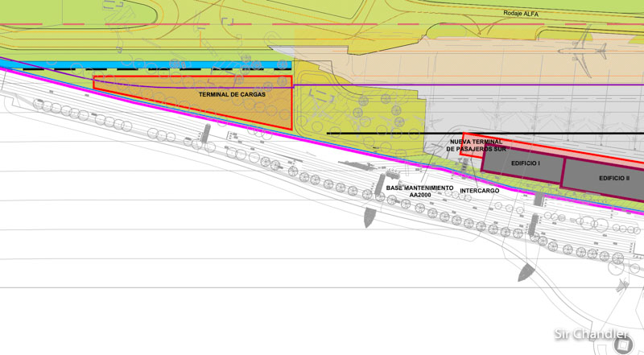Click the BASE MANTENIMIENTO AA2000 label
This screenshot has width=644, height=355.
(419, 191)
